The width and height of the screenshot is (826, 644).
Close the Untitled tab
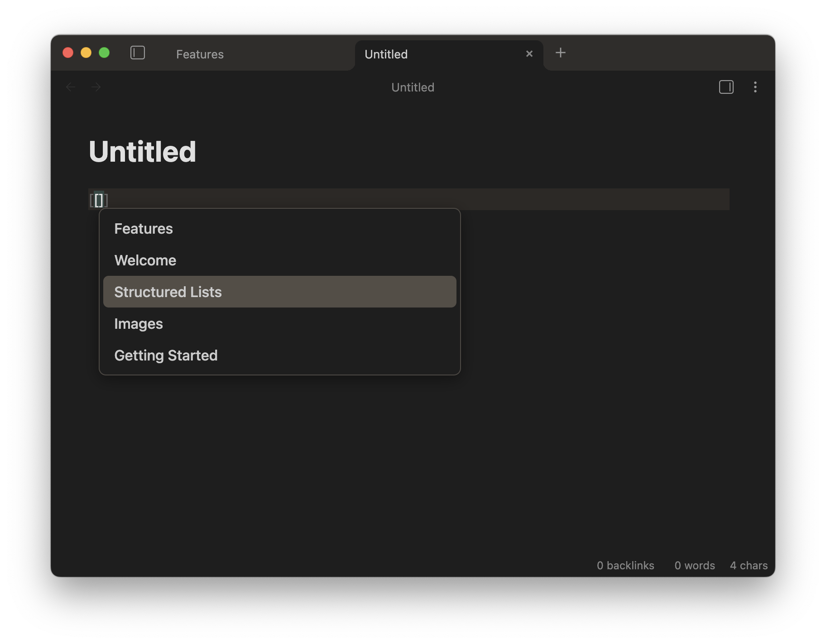(x=529, y=54)
